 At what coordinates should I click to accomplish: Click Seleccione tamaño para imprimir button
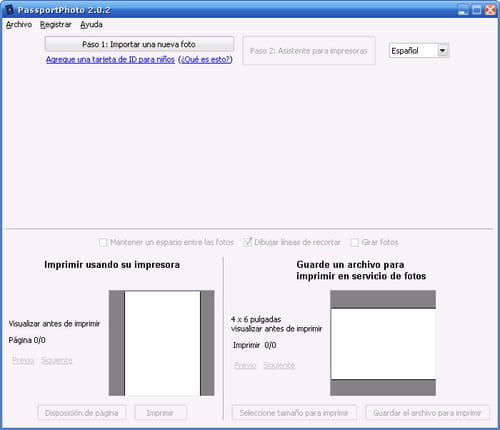pyautogui.click(x=294, y=413)
